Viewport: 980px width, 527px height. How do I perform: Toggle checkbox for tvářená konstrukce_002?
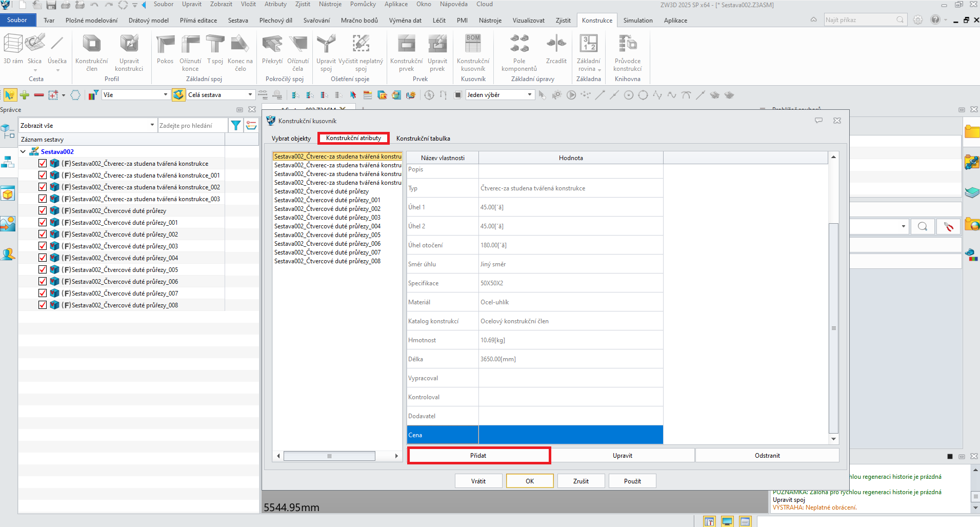click(x=43, y=187)
